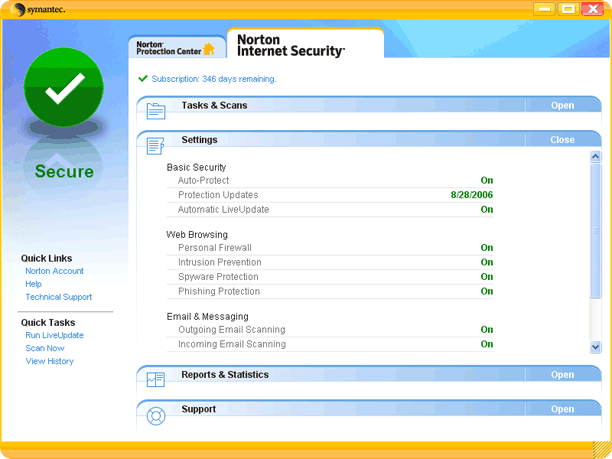Select the Incoming Email Scanning label
This screenshot has width=612, height=459.
pyautogui.click(x=232, y=344)
